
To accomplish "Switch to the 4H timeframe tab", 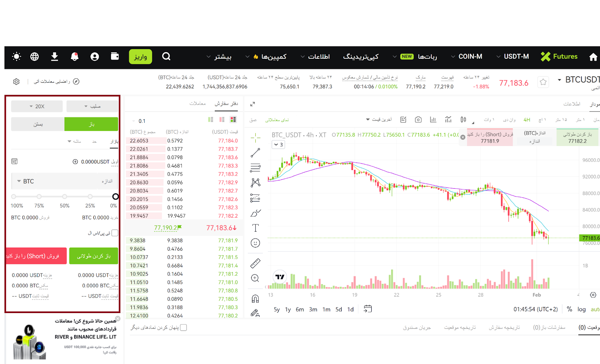I will 527,120.
